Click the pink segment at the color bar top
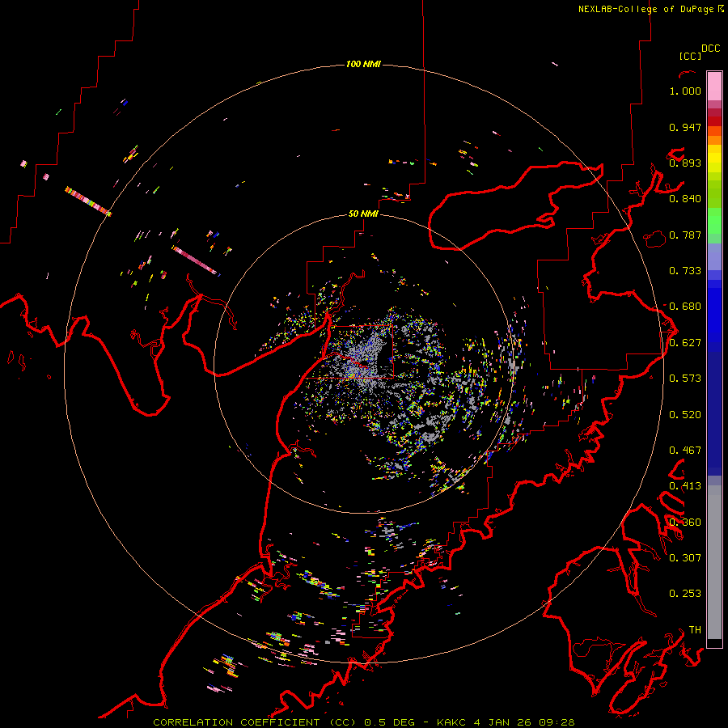The height and width of the screenshot is (728, 728). [714, 86]
